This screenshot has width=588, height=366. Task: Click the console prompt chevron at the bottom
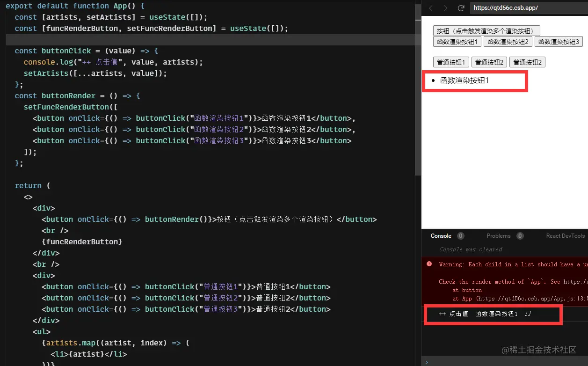426,362
